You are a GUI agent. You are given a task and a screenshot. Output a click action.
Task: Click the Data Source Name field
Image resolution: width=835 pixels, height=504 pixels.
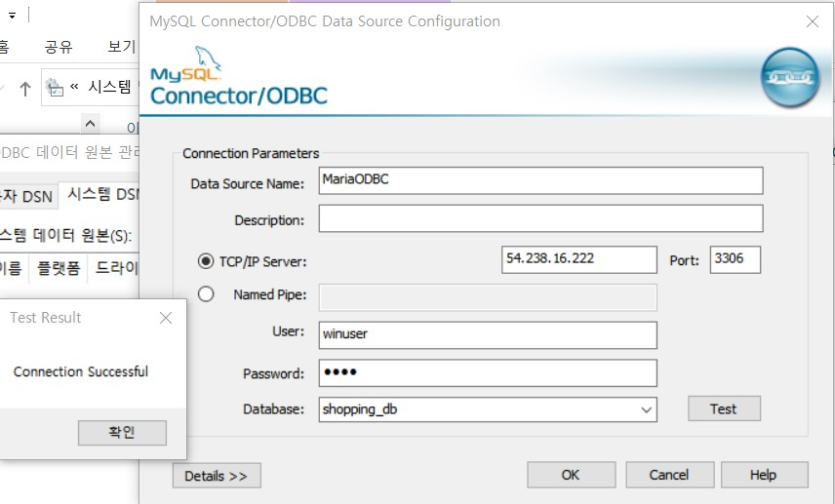point(540,180)
